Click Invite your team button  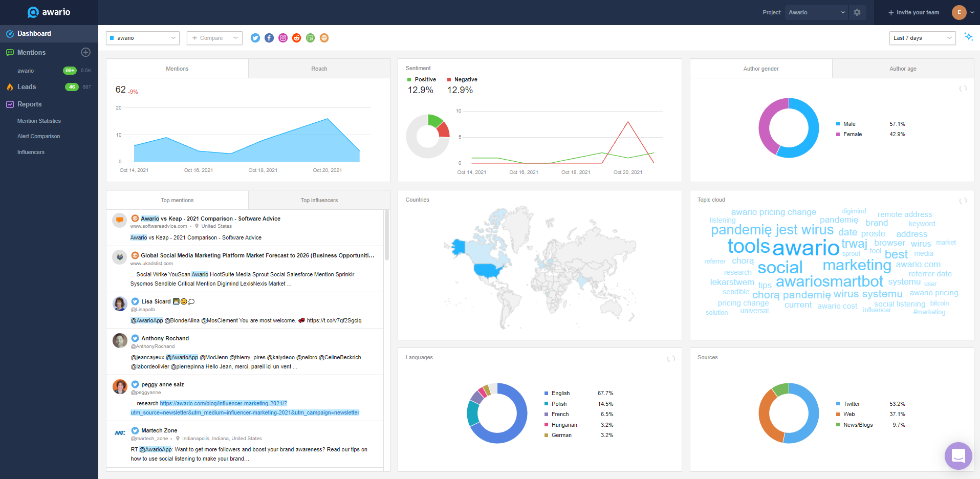click(x=913, y=12)
